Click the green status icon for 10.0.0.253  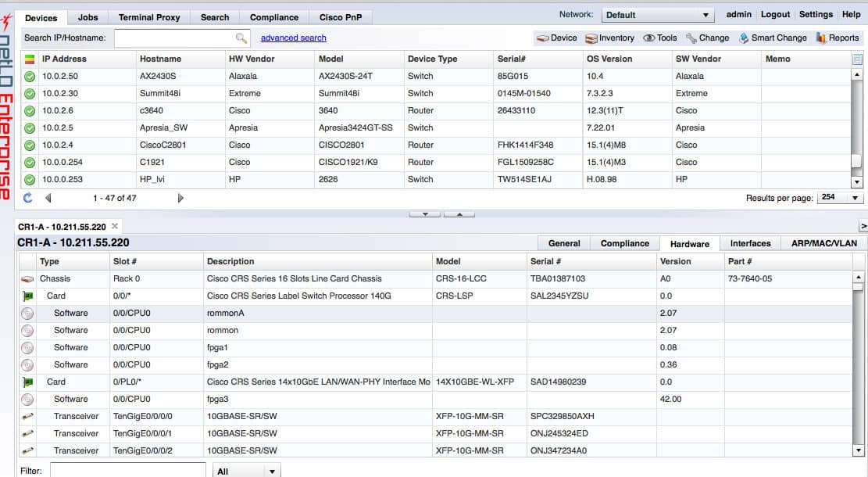(x=30, y=180)
